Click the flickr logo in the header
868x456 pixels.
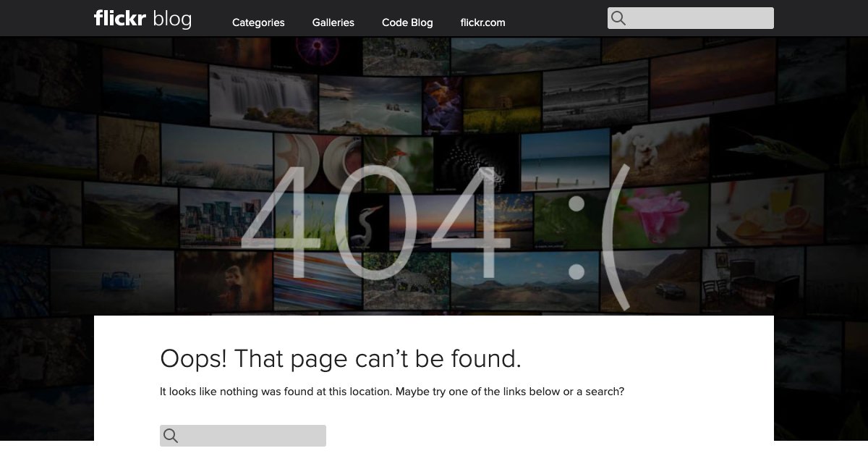click(120, 18)
